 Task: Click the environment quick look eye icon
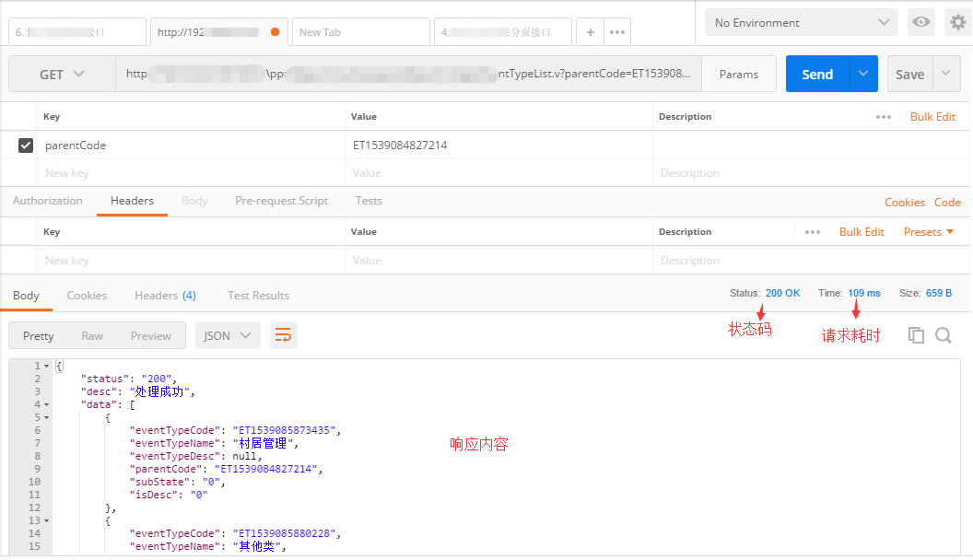(920, 22)
